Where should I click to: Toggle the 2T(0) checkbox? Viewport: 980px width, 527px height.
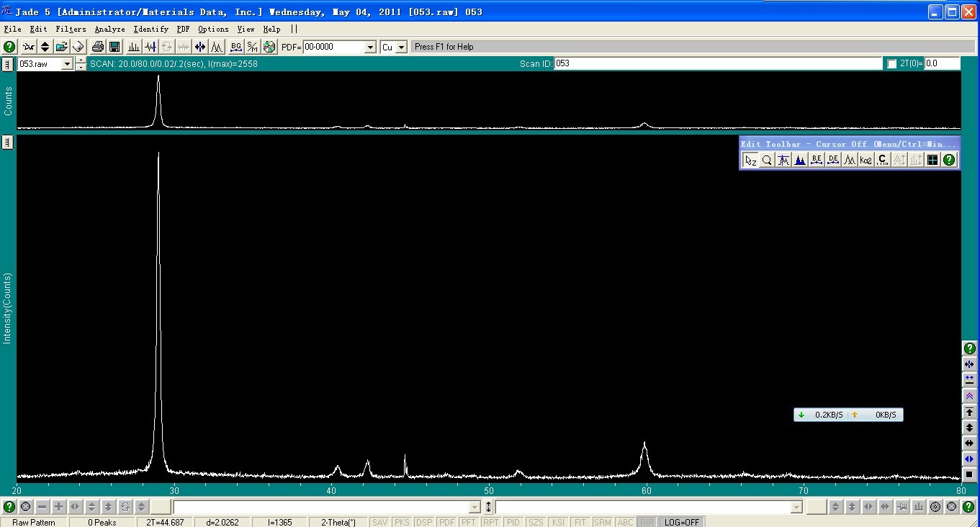(892, 64)
